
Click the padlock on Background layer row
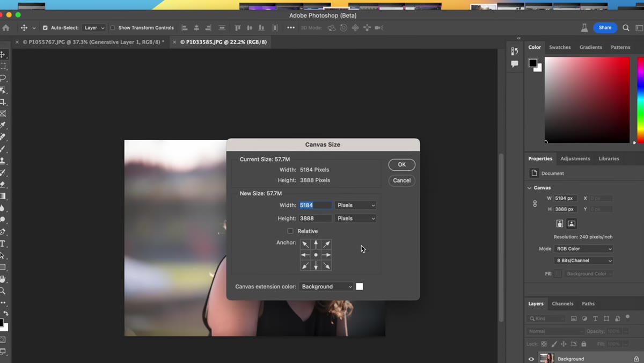tap(636, 359)
